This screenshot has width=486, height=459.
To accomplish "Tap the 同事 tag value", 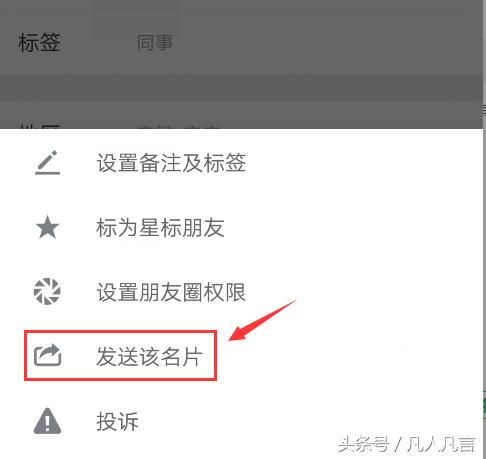I will [154, 43].
